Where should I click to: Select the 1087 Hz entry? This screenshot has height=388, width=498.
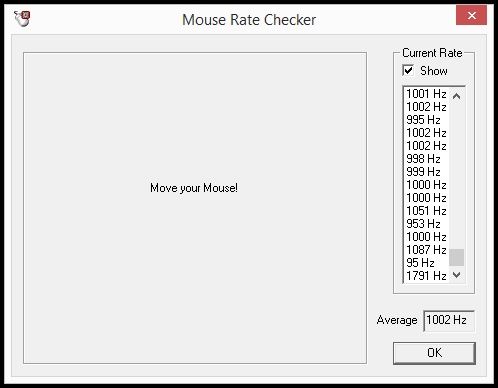pos(426,250)
